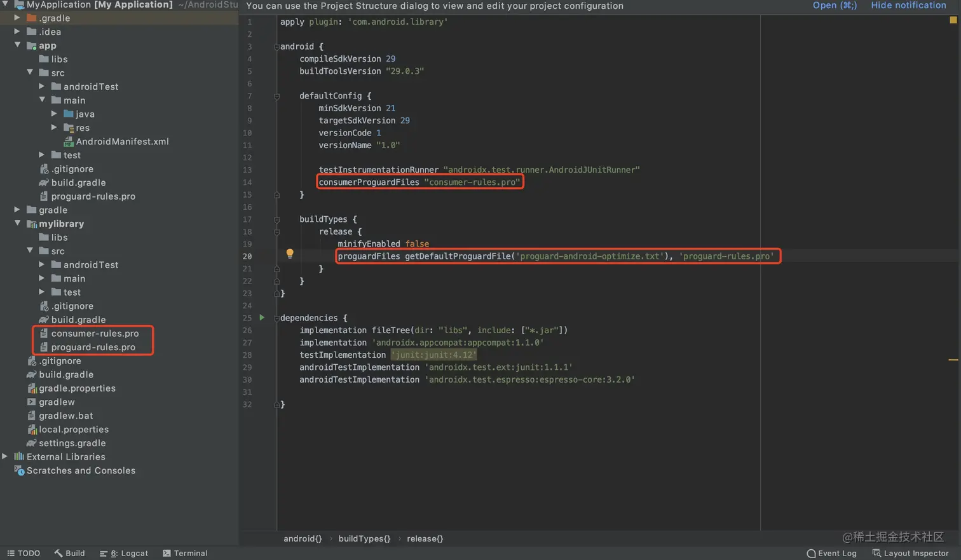The height and width of the screenshot is (560, 961).
Task: Expand the .idea folder
Action: tap(18, 31)
